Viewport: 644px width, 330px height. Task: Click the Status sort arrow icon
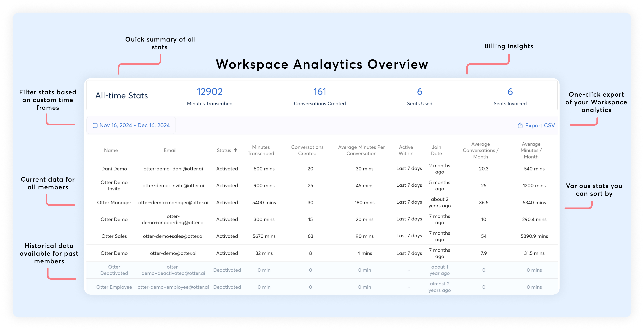(x=235, y=150)
